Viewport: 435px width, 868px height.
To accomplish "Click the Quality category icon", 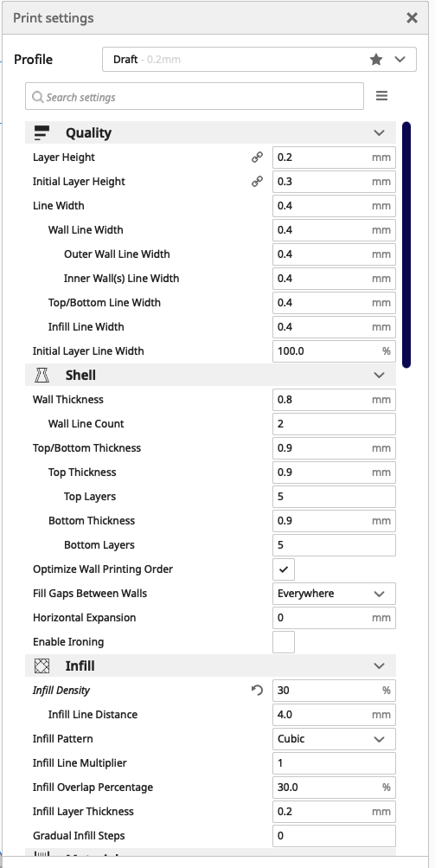I will [x=42, y=133].
